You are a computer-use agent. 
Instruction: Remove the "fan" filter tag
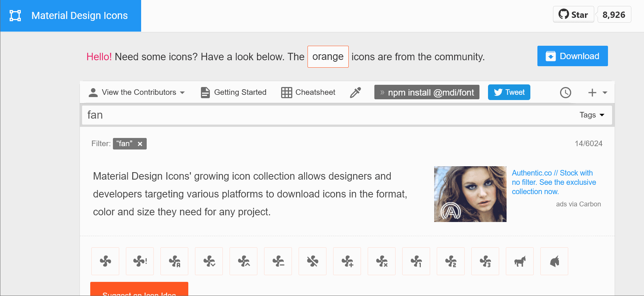pyautogui.click(x=140, y=144)
